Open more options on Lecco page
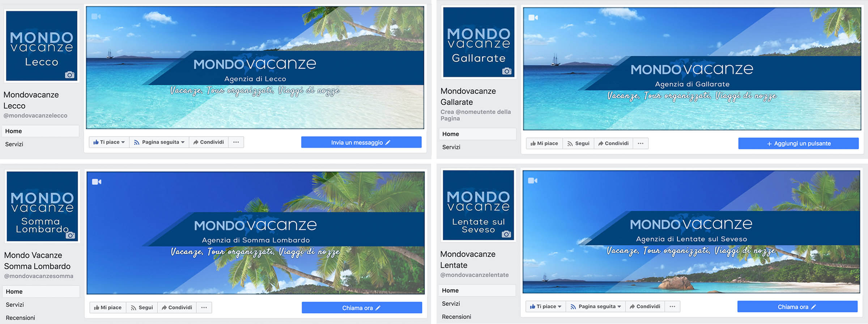This screenshot has width=868, height=324. [x=236, y=142]
